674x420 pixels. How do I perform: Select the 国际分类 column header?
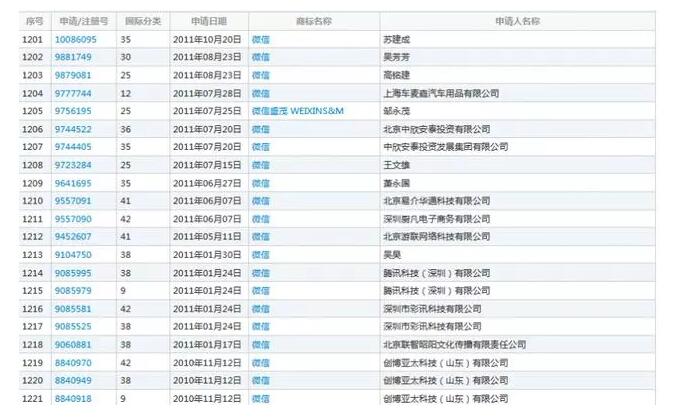[143, 21]
